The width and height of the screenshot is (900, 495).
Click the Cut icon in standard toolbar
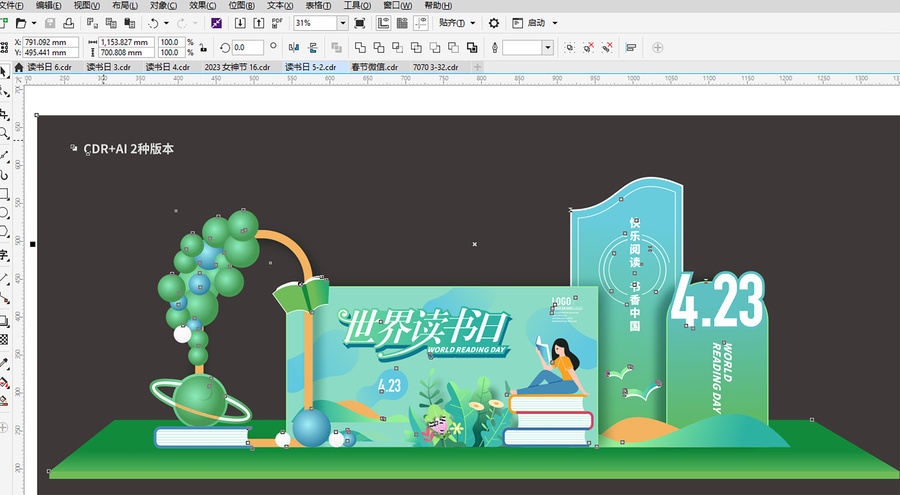coord(92,23)
